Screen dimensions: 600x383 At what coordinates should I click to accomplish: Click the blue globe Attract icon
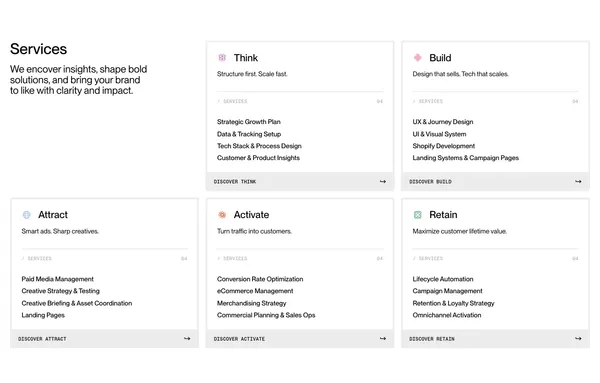(26, 215)
